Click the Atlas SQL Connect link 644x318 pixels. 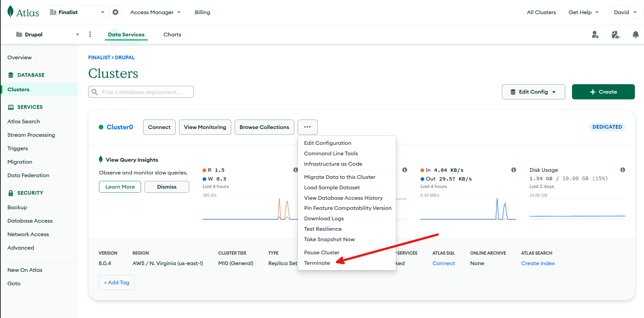click(443, 263)
